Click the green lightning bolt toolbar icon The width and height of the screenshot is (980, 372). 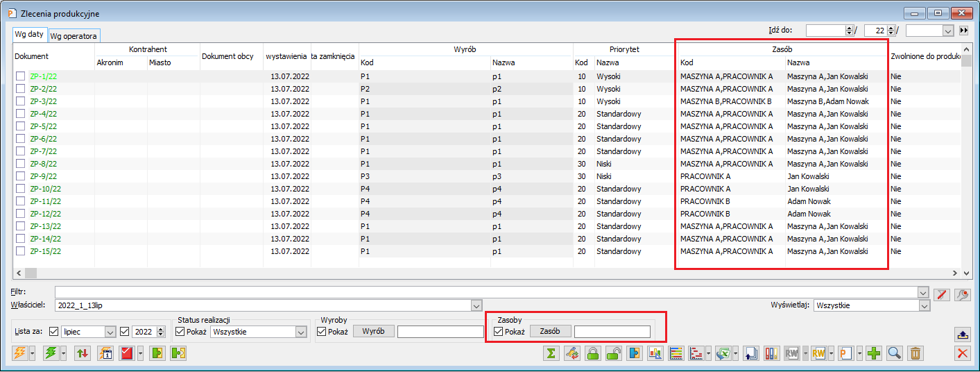[x=50, y=353]
